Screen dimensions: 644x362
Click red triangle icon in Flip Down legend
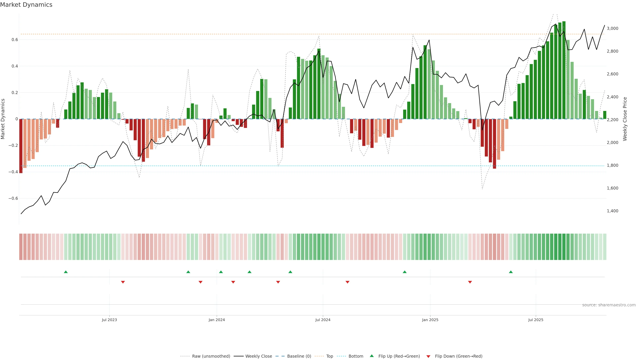tap(428, 356)
